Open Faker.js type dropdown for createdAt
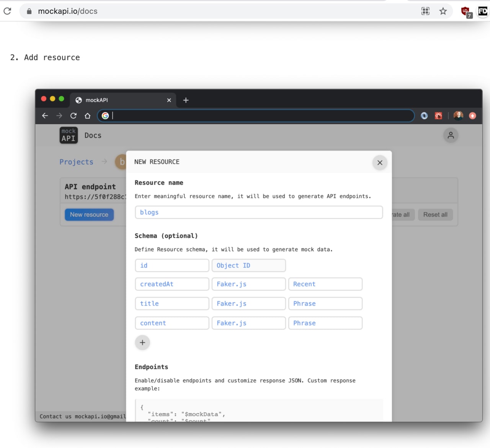This screenshot has width=490, height=448. 249,284
